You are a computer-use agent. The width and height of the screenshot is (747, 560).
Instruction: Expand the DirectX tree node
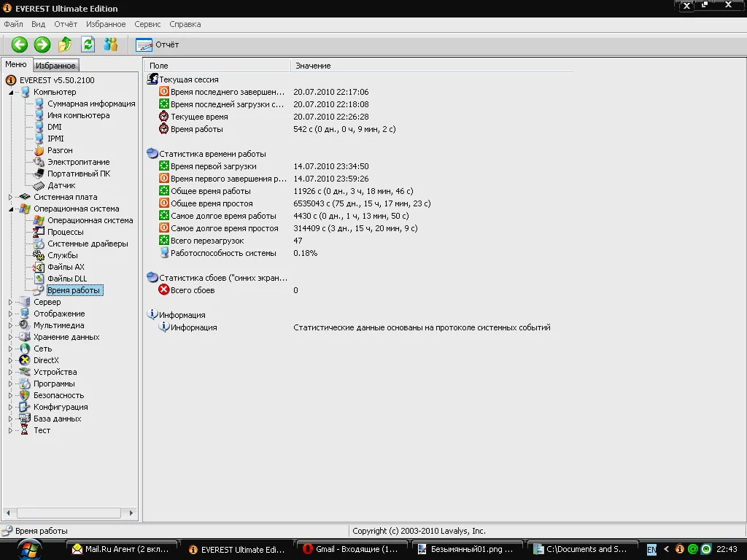(x=10, y=360)
